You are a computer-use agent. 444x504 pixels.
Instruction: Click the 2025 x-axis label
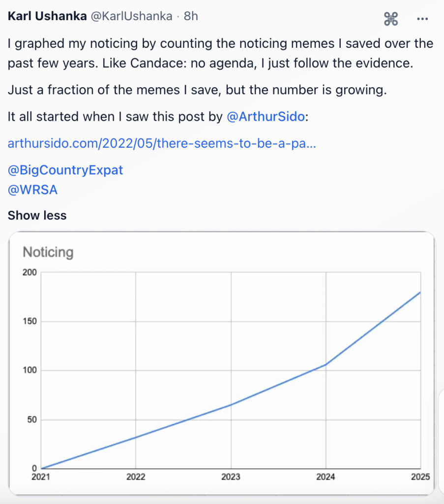click(x=420, y=477)
